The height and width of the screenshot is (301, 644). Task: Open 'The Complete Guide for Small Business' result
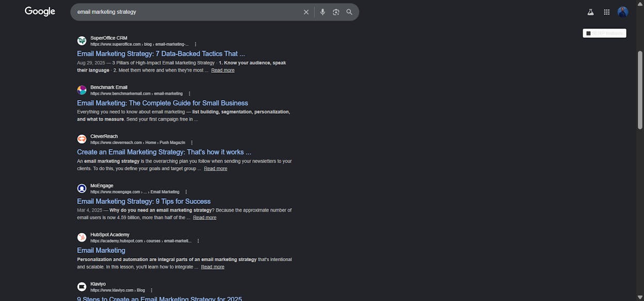tap(163, 103)
